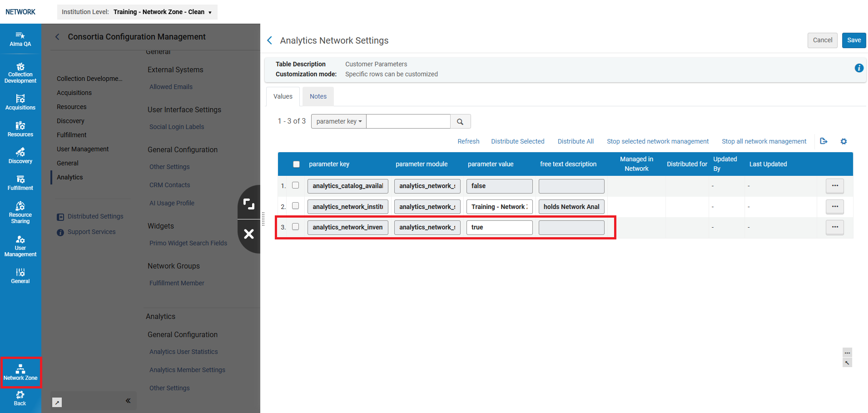
Task: Close the menu overlay with X
Action: [249, 234]
